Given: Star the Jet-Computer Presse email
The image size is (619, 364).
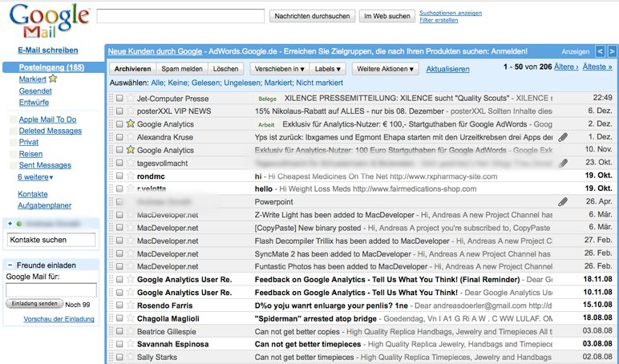Looking at the screenshot, I should point(131,98).
